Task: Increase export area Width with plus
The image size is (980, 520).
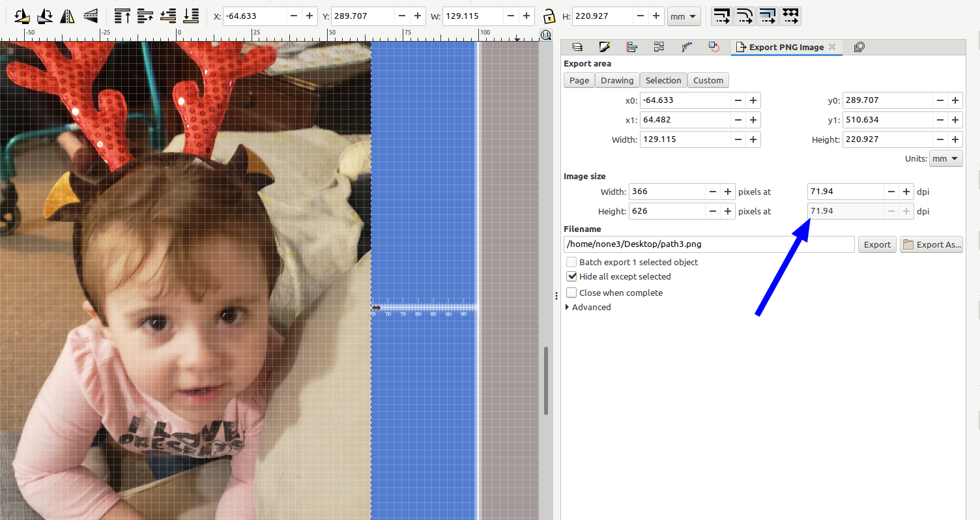Action: tap(753, 139)
